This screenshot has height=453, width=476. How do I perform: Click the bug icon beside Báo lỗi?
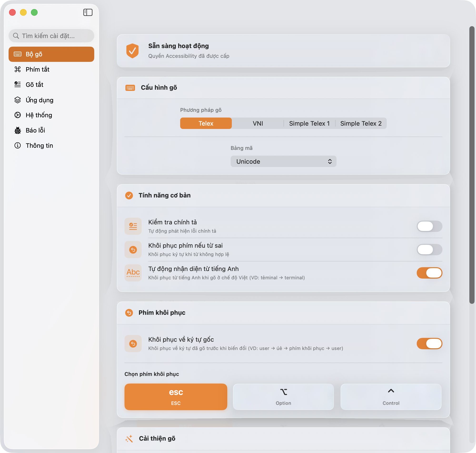18,130
